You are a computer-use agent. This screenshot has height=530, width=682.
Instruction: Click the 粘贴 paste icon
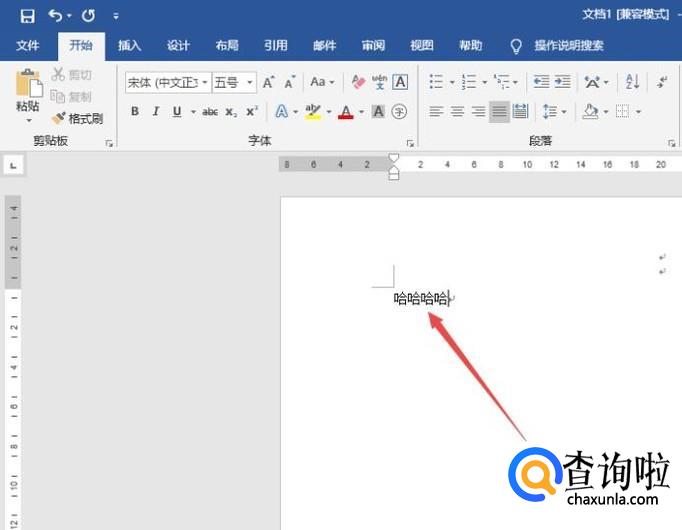tap(29, 83)
